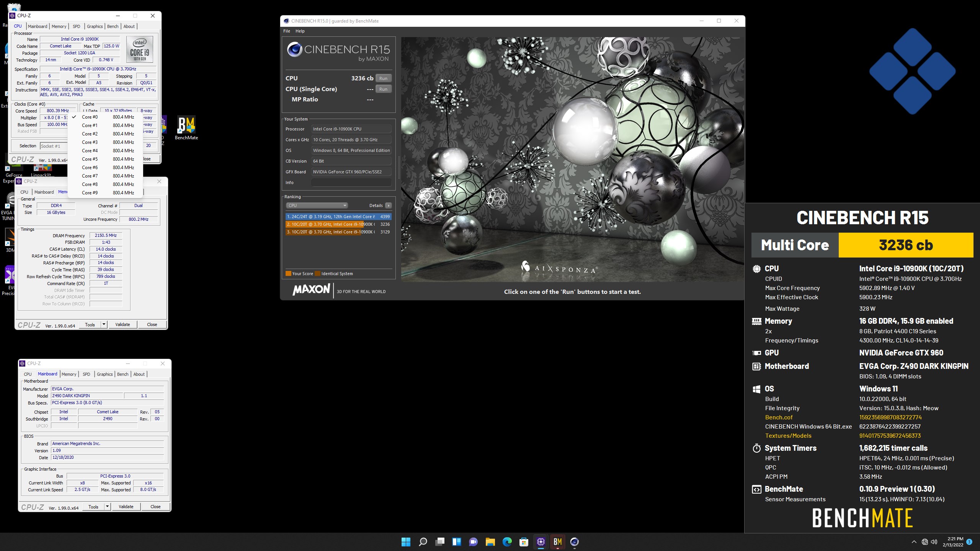Open Teams Chat from taskbar
Image resolution: width=980 pixels, height=551 pixels.
(x=474, y=542)
